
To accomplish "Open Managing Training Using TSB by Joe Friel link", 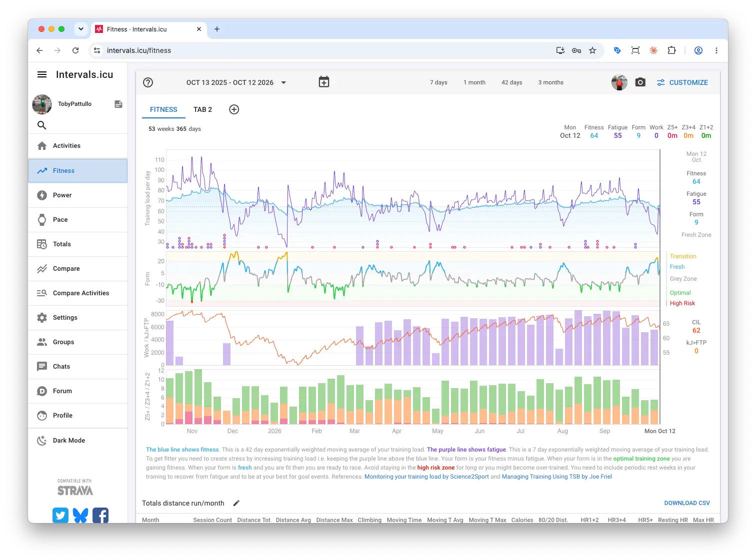I will 557,477.
